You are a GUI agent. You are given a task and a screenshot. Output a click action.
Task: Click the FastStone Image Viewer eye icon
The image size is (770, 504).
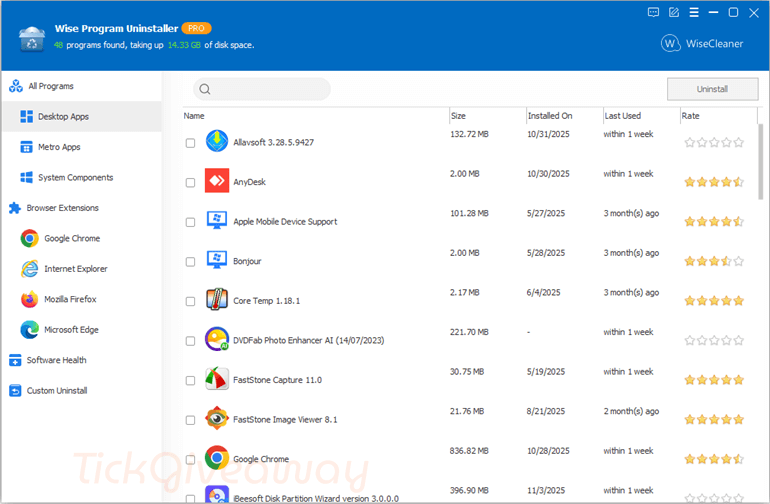pyautogui.click(x=217, y=418)
